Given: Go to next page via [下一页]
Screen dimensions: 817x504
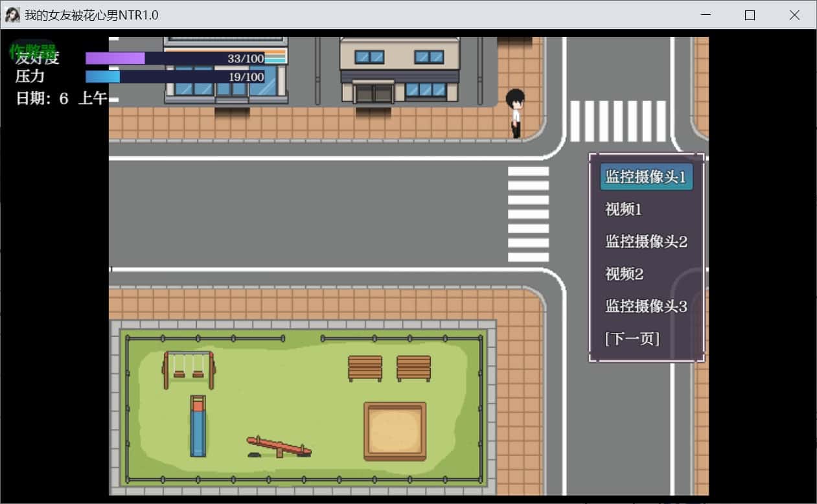Looking at the screenshot, I should [632, 339].
